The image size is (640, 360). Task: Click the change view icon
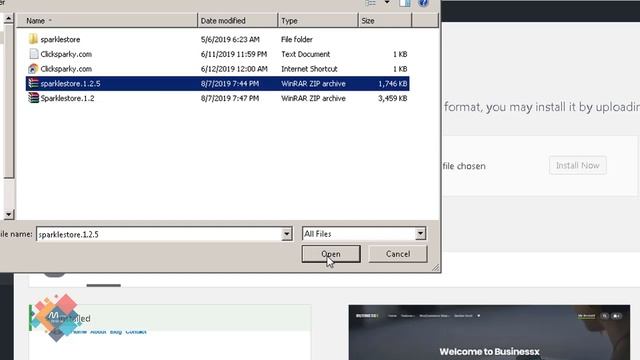point(371,3)
